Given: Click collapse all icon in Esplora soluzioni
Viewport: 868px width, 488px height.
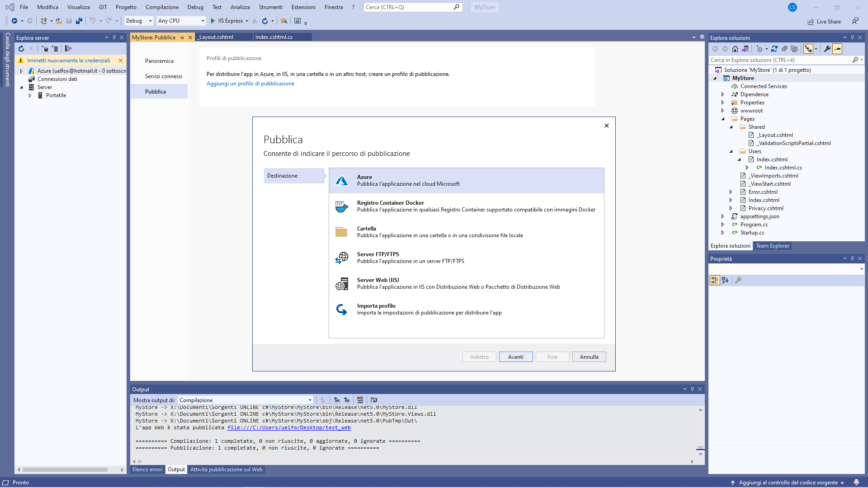Looking at the screenshot, I should (x=784, y=49).
